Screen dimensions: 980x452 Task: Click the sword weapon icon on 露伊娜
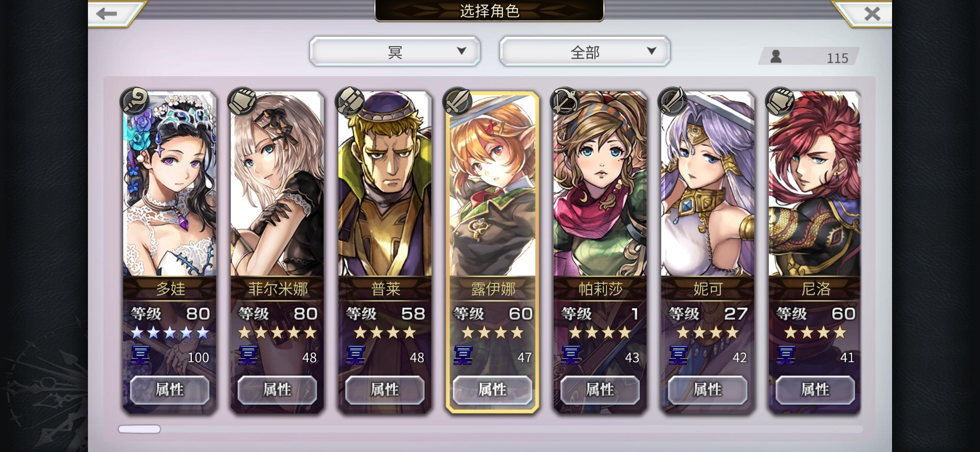457,101
